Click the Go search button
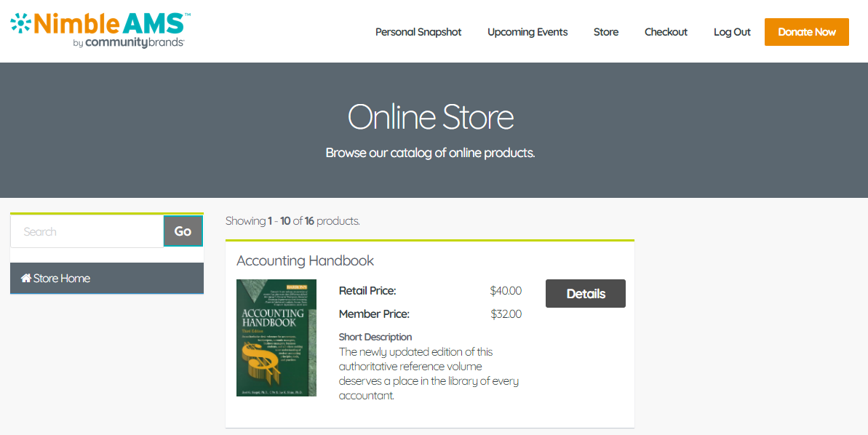The height and width of the screenshot is (435, 868). click(x=183, y=231)
